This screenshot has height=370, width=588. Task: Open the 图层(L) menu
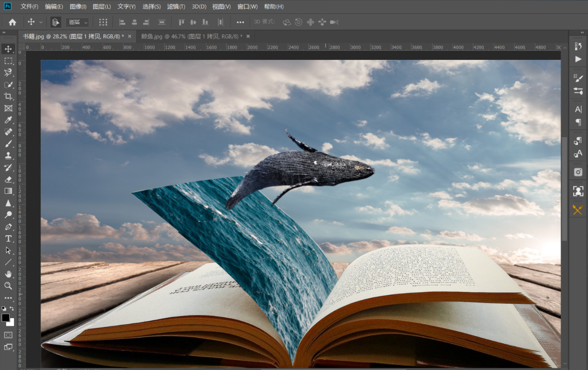click(x=102, y=7)
